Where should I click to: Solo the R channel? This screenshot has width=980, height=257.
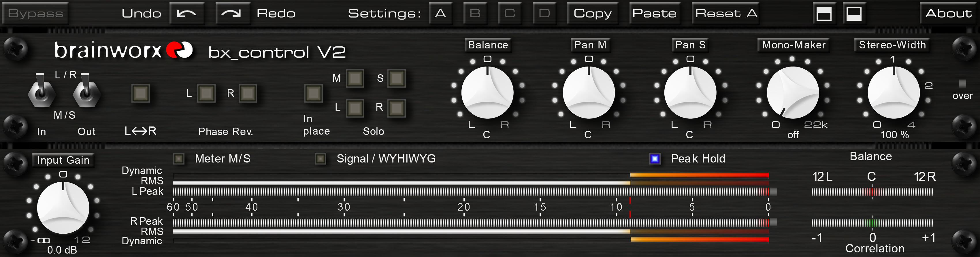[396, 108]
